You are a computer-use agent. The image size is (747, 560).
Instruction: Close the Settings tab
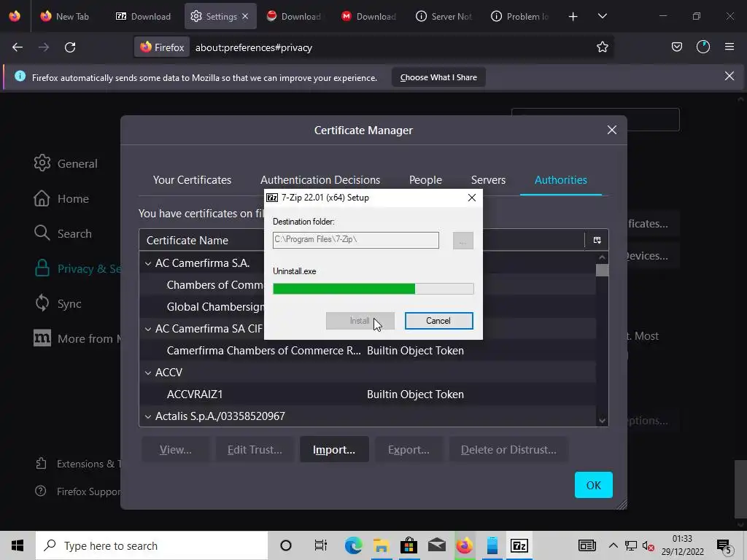[x=245, y=16]
